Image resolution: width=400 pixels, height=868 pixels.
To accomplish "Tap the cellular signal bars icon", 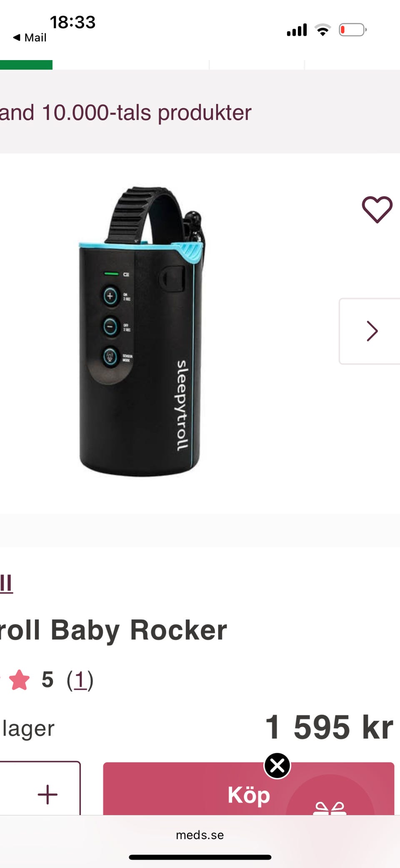I will (x=297, y=30).
